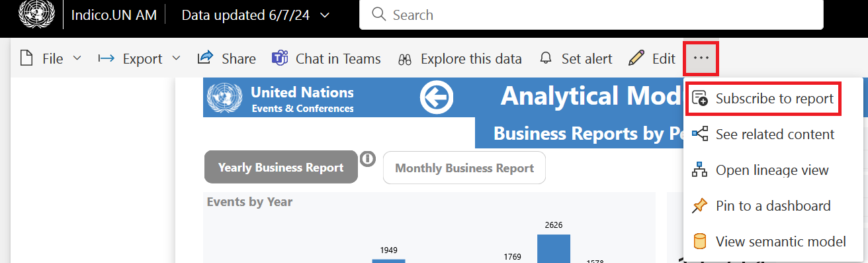
Task: Click the Edit pencil icon
Action: click(x=636, y=58)
